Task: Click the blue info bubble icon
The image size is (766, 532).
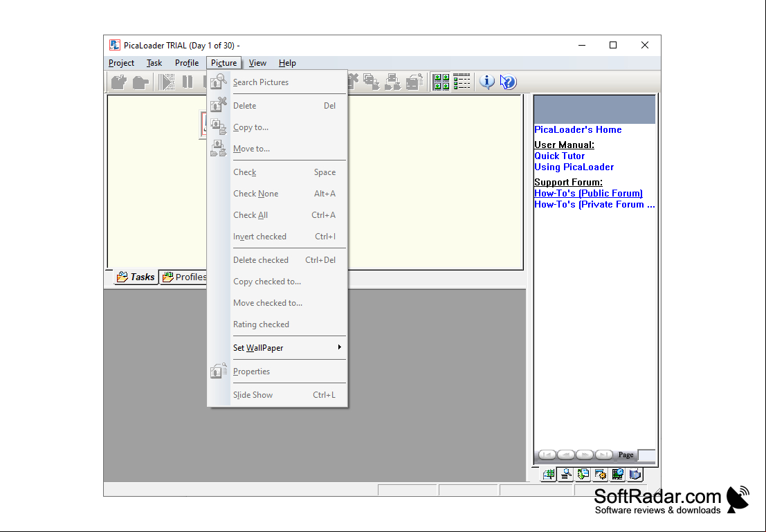Action: point(486,82)
